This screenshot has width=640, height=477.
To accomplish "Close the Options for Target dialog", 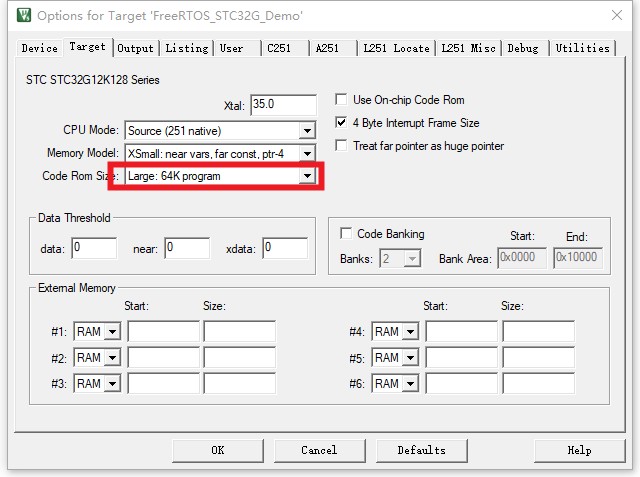I will pos(617,15).
